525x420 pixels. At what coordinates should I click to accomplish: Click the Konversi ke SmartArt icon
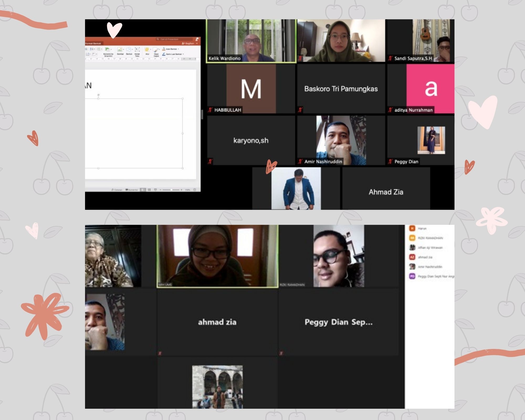107,49
